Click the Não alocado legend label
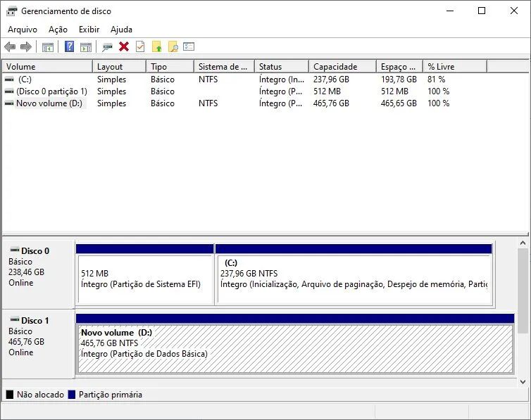This screenshot has width=531, height=420. click(40, 394)
